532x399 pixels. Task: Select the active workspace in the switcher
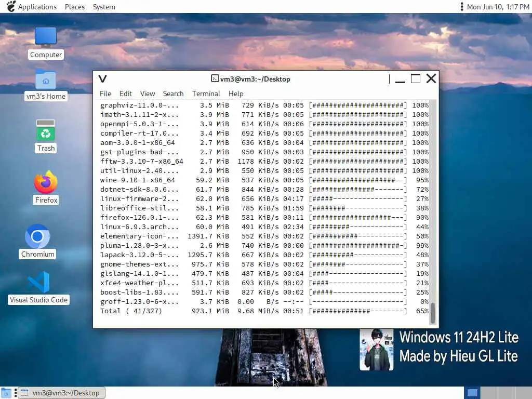coord(472,393)
